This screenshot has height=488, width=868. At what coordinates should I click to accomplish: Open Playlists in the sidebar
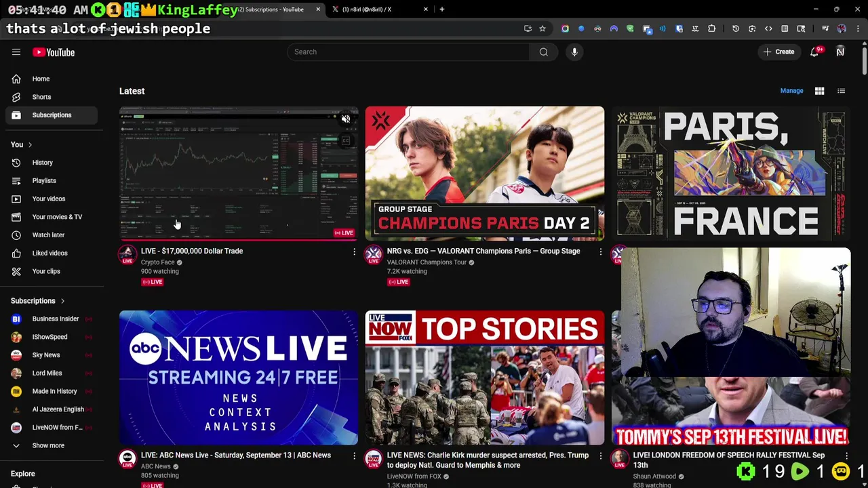52,181
